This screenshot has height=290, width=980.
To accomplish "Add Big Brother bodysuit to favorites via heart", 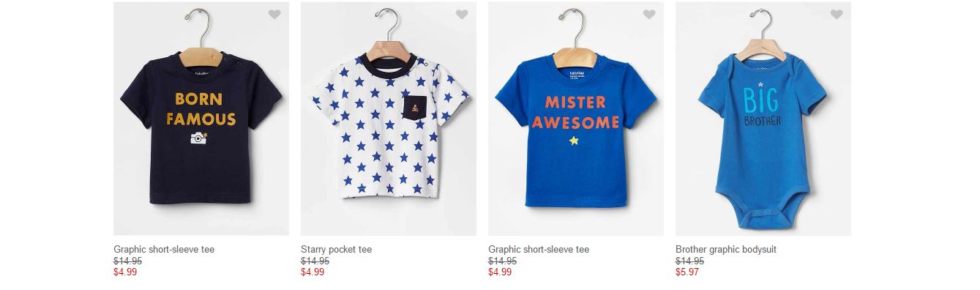I will [837, 14].
